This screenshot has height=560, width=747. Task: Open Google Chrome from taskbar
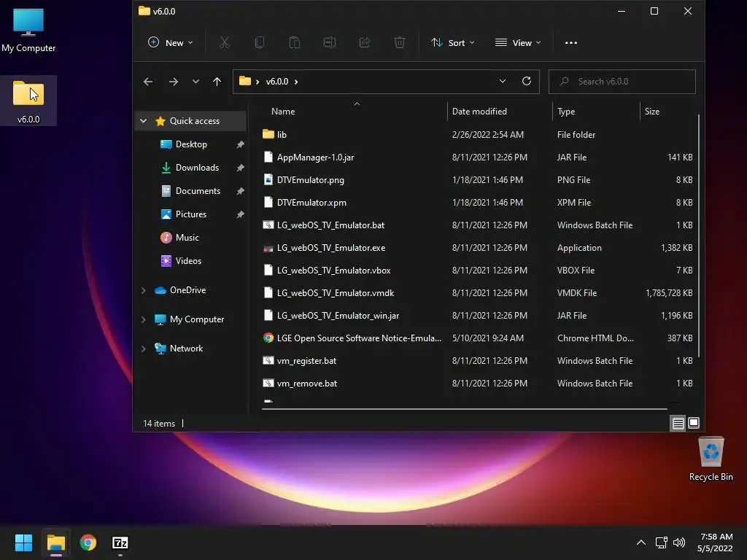point(88,542)
